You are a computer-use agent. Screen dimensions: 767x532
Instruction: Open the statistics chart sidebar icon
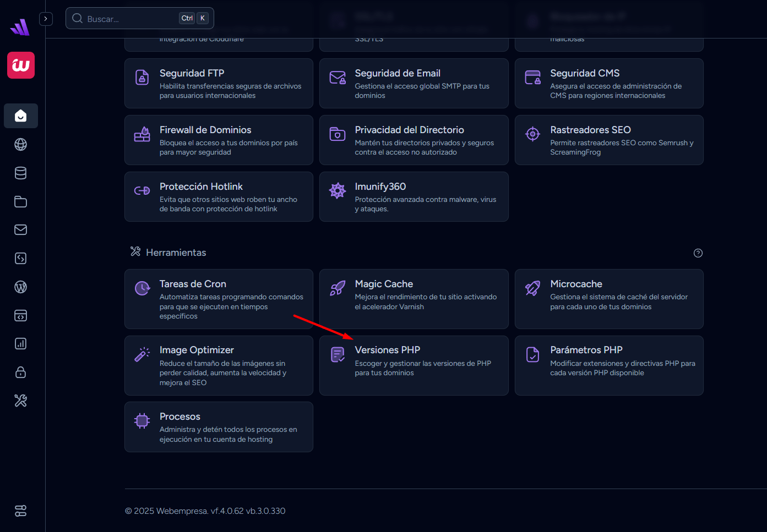point(21,344)
